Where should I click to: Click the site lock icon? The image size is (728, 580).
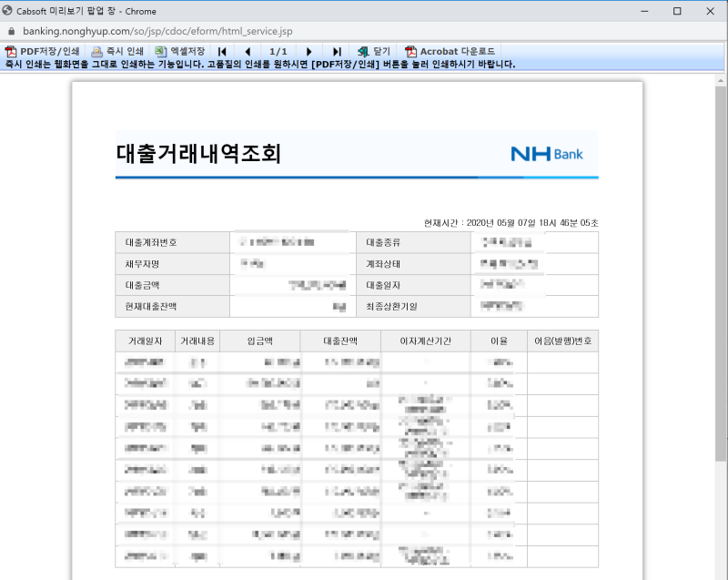tap(12, 31)
